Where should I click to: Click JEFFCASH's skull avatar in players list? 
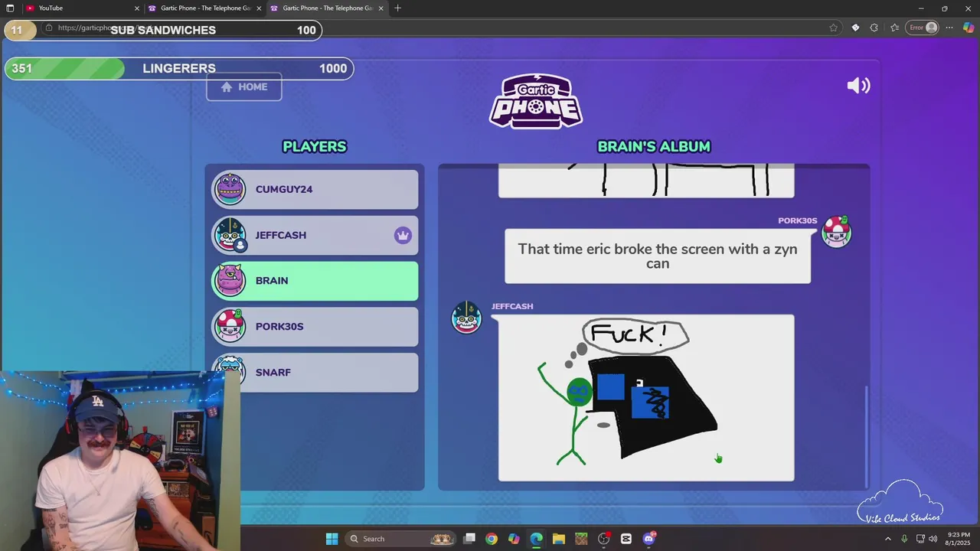[x=230, y=235]
